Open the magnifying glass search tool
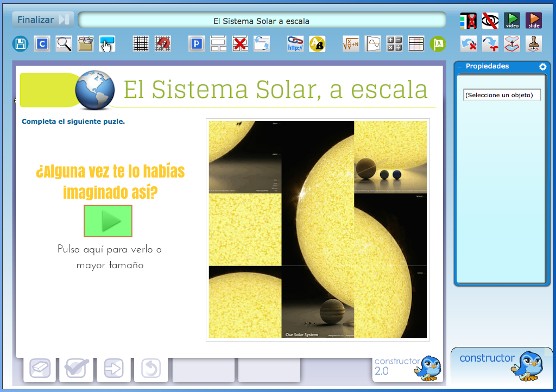The height and width of the screenshot is (392, 556). point(64,44)
